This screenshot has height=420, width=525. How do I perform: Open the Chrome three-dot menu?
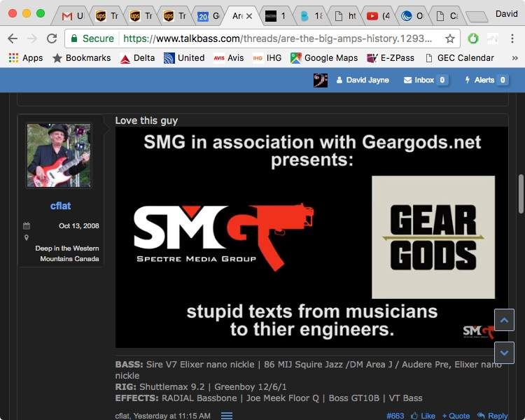[512, 38]
